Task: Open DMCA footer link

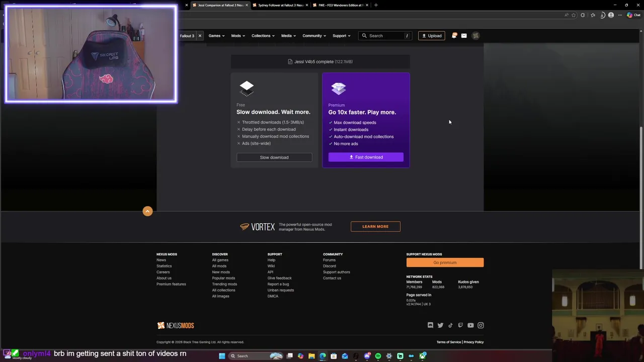Action: point(273,296)
